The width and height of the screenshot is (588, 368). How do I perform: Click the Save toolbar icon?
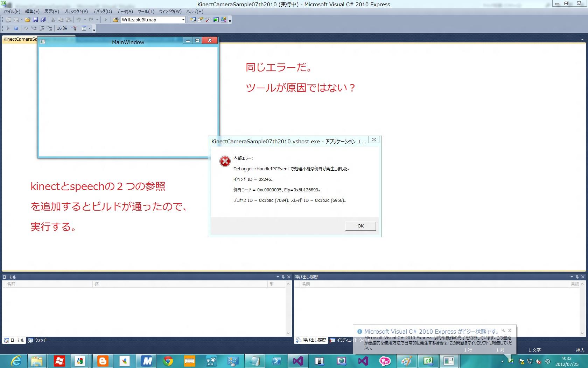click(x=35, y=20)
